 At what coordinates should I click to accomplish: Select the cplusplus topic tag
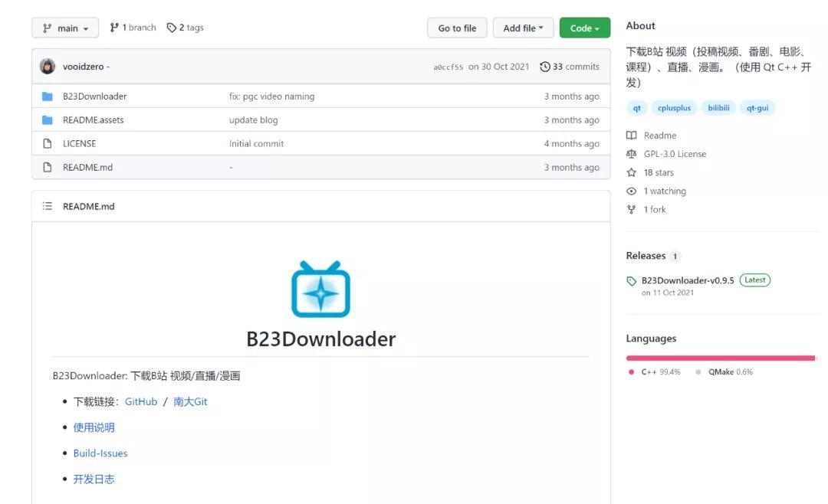(x=675, y=108)
